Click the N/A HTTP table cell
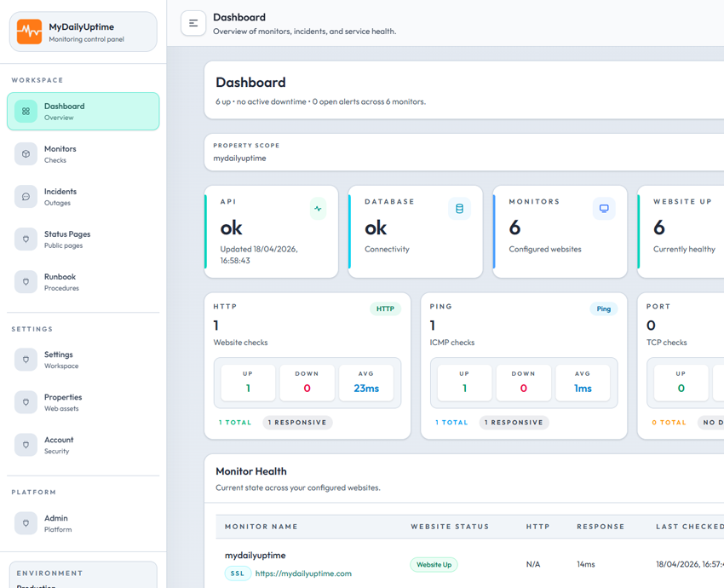 click(x=533, y=564)
